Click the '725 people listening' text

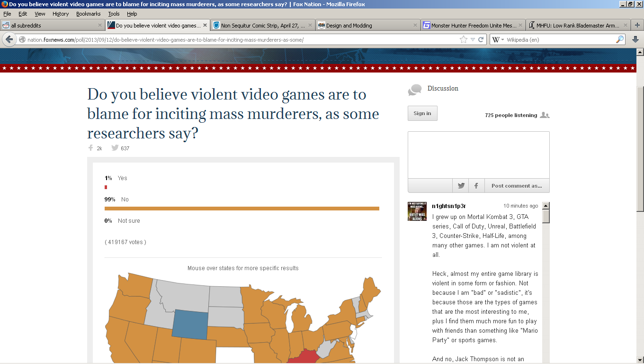coord(511,115)
